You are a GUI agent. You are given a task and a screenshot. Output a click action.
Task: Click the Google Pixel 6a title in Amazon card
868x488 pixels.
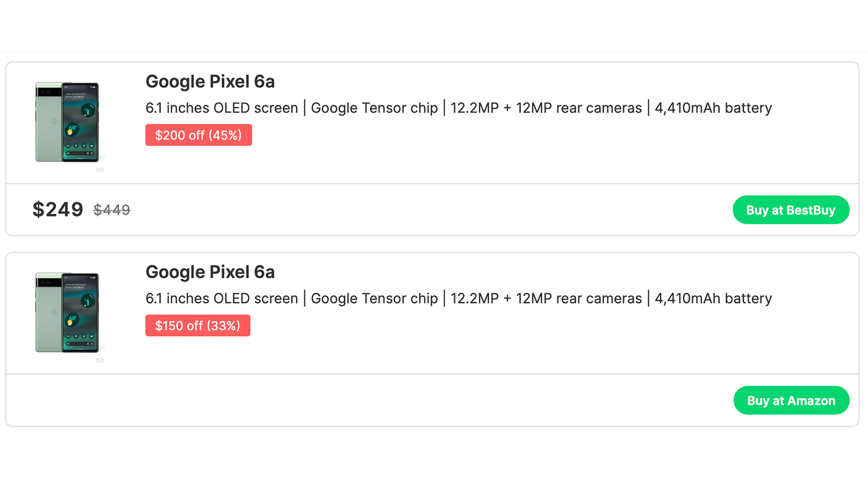pos(210,272)
